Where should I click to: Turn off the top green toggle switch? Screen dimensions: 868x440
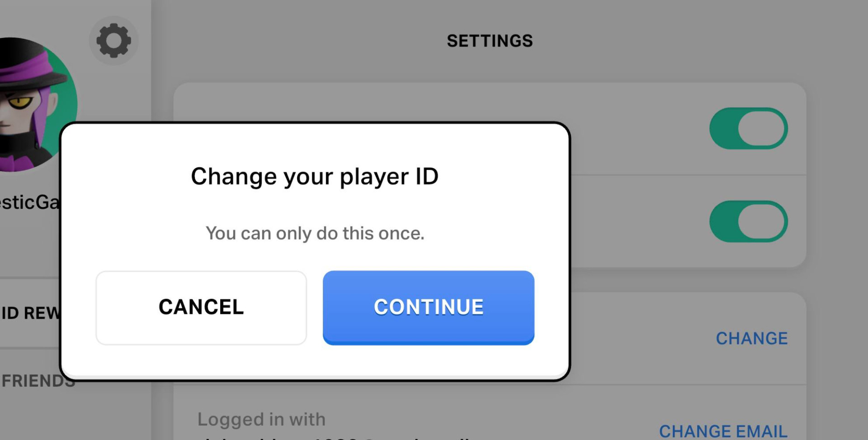(x=749, y=128)
